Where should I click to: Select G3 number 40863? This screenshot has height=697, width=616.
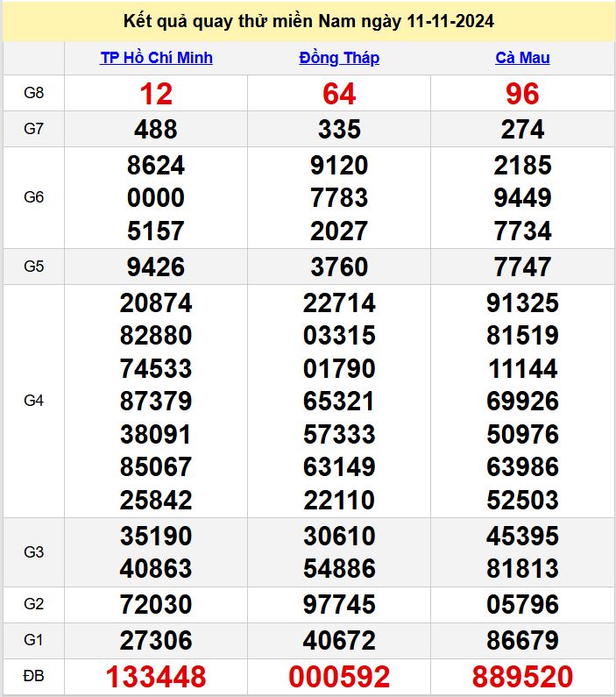[x=156, y=568]
